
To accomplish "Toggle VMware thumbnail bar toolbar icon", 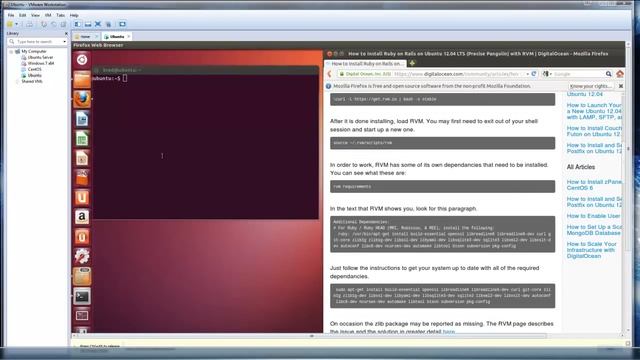I will [88, 24].
